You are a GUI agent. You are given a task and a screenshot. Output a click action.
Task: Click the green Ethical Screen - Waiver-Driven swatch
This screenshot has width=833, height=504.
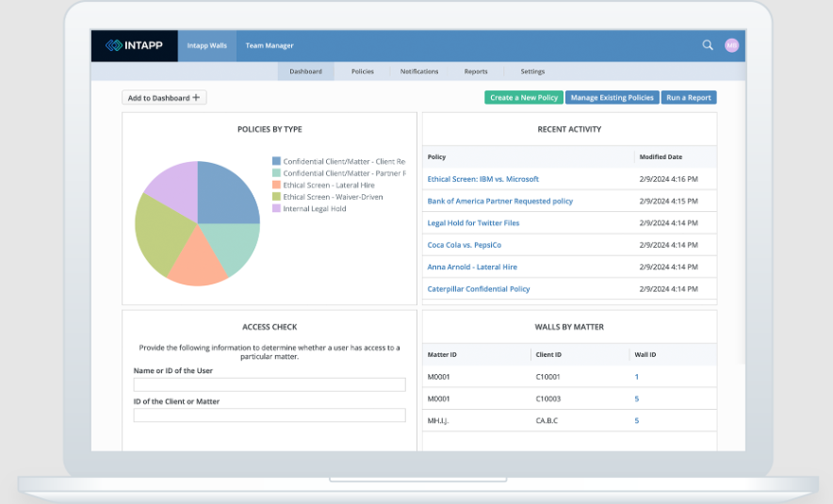pyautogui.click(x=276, y=197)
